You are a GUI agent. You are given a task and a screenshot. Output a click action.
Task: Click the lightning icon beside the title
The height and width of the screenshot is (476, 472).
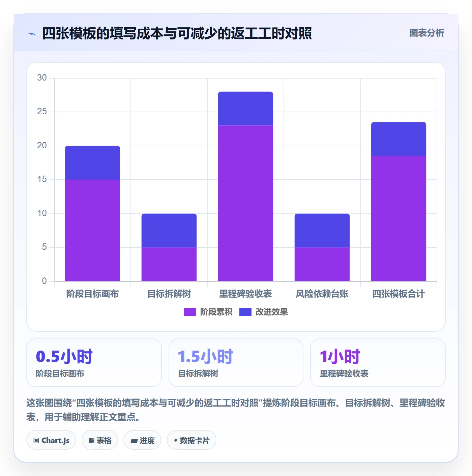32,34
